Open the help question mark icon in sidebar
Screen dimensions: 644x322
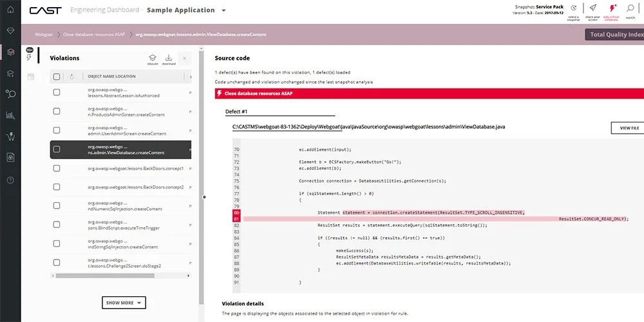point(10,180)
